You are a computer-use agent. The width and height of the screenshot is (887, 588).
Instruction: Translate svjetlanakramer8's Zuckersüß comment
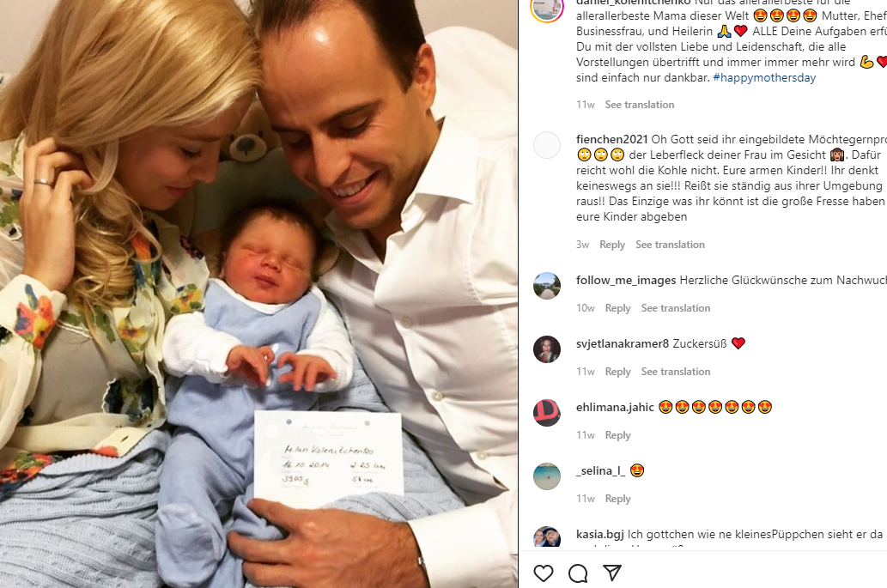point(676,372)
